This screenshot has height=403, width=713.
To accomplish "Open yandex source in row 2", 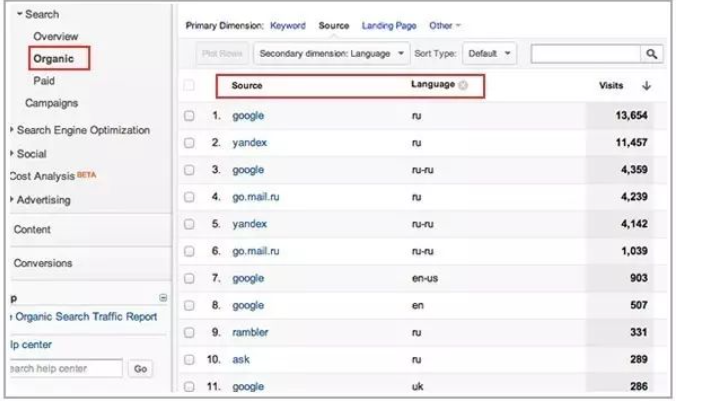I will (250, 143).
